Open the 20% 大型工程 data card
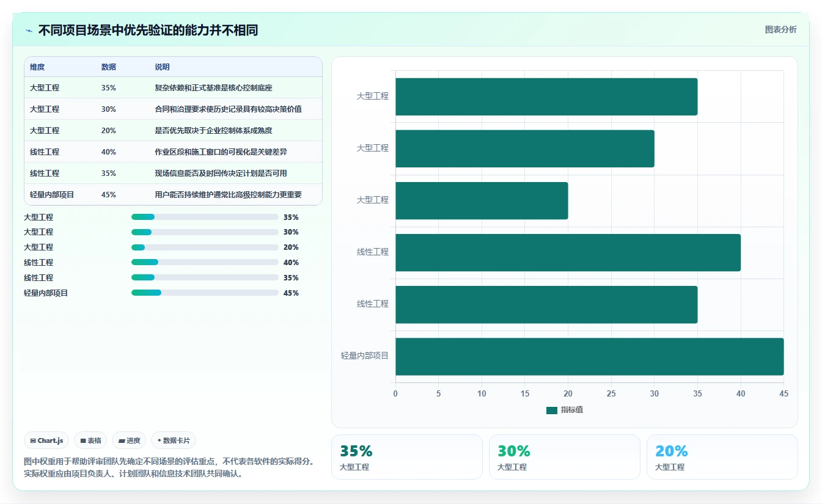Viewport: 822px width, 504px height. click(x=722, y=457)
